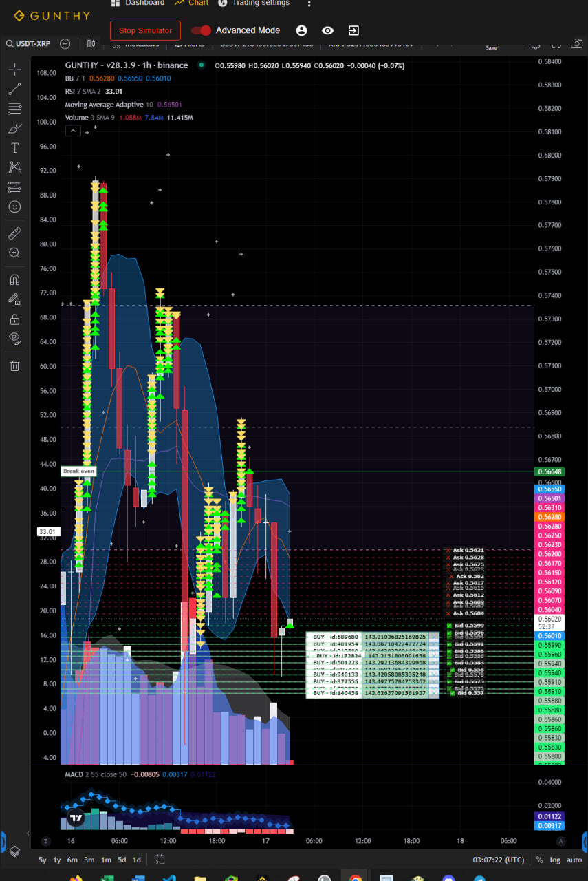The width and height of the screenshot is (588, 881).
Task: Toggle Advanced Mode switch off
Action: point(202,30)
